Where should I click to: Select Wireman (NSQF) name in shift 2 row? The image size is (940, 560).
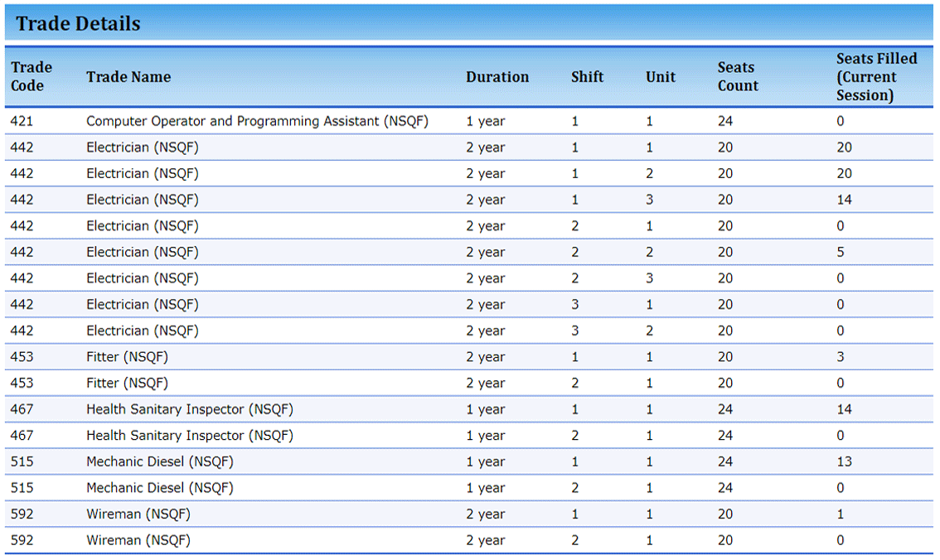click(x=138, y=540)
